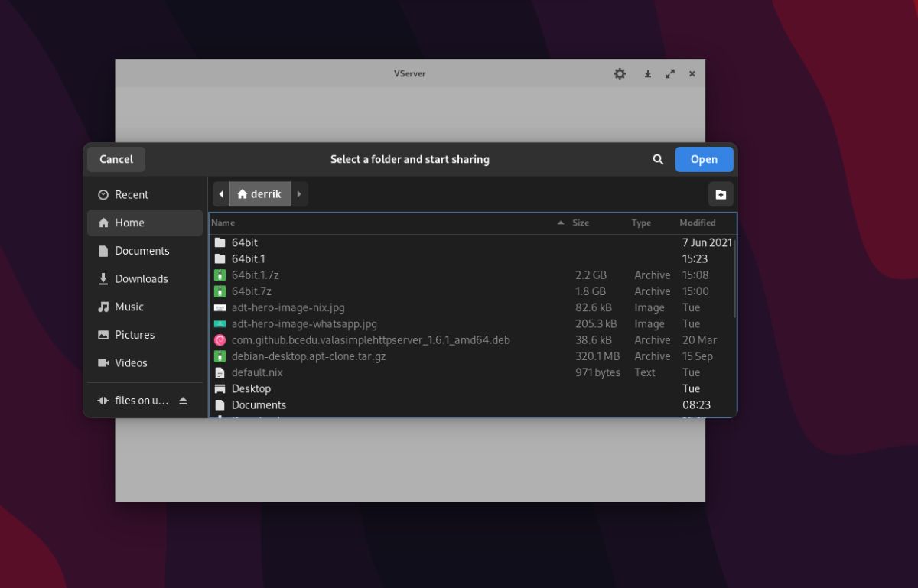
Task: Activate the search magnifier in the dialog header
Action: (x=658, y=159)
